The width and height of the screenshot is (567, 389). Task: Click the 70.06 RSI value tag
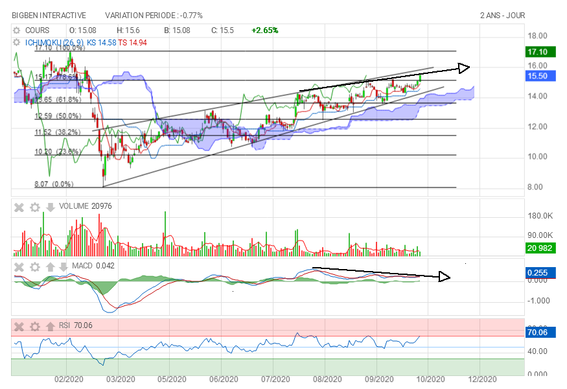540,332
